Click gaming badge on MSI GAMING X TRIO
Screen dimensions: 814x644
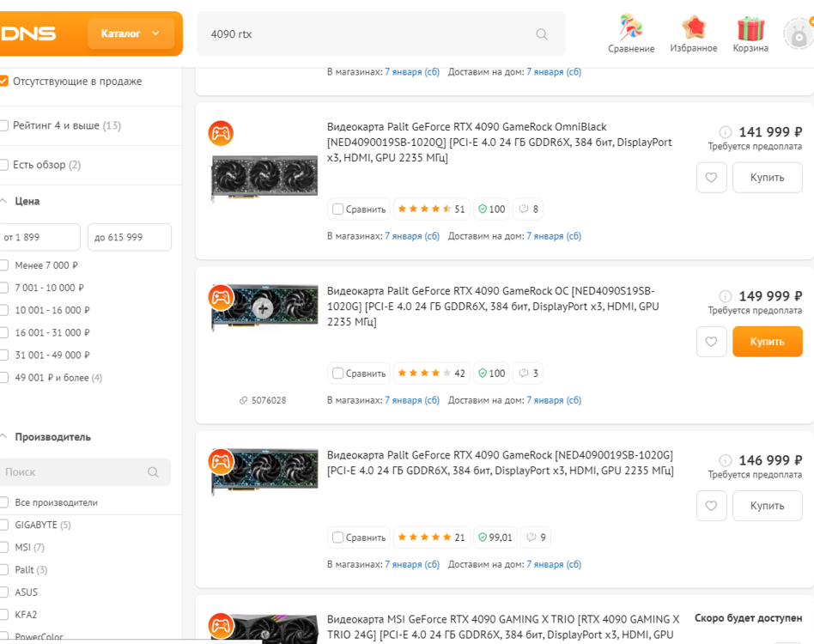pyautogui.click(x=221, y=625)
